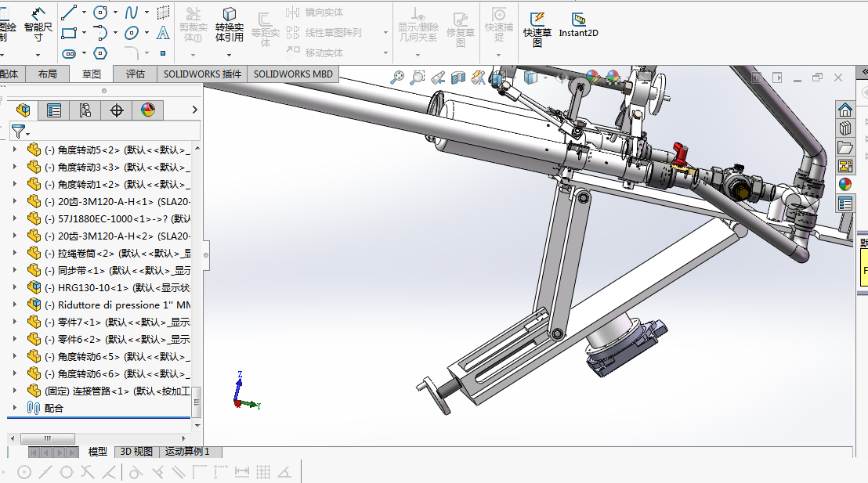Open the Design Library task pane tab
The width and height of the screenshot is (868, 483).
[844, 128]
